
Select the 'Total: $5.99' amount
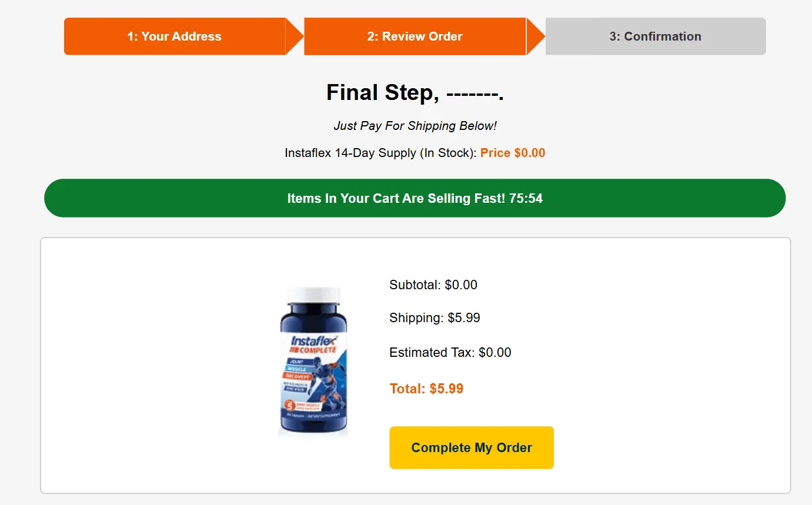click(x=426, y=388)
